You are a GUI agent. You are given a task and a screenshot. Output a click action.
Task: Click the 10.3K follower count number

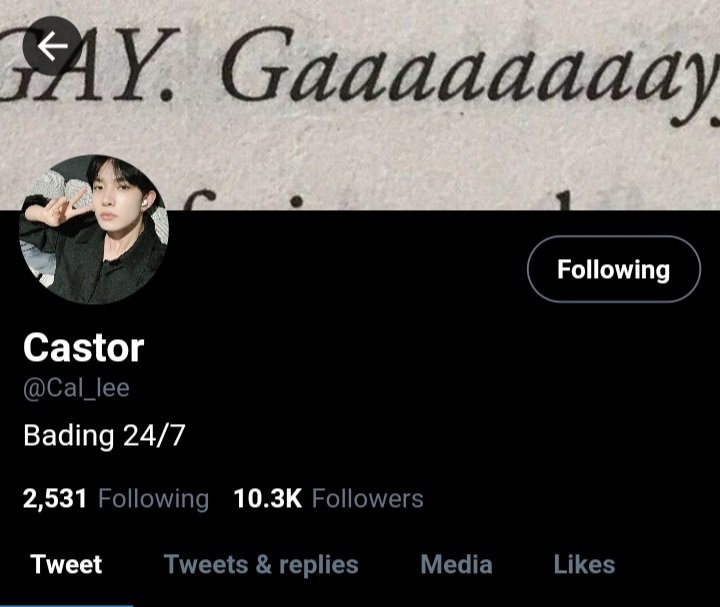pyautogui.click(x=268, y=499)
